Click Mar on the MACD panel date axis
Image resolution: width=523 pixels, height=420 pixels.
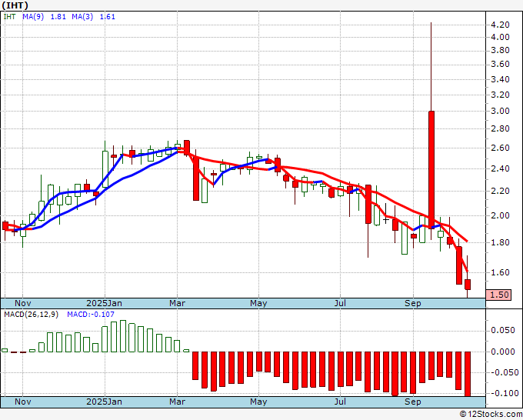177,402
